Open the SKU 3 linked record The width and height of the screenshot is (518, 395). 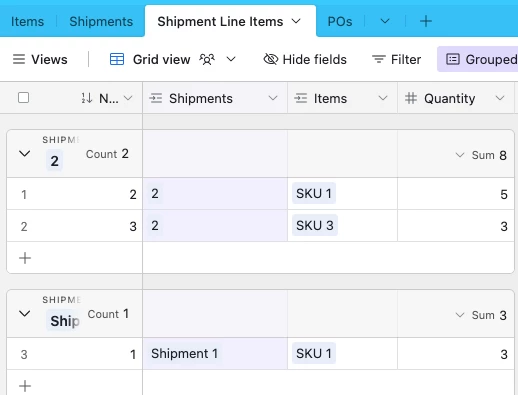(315, 226)
